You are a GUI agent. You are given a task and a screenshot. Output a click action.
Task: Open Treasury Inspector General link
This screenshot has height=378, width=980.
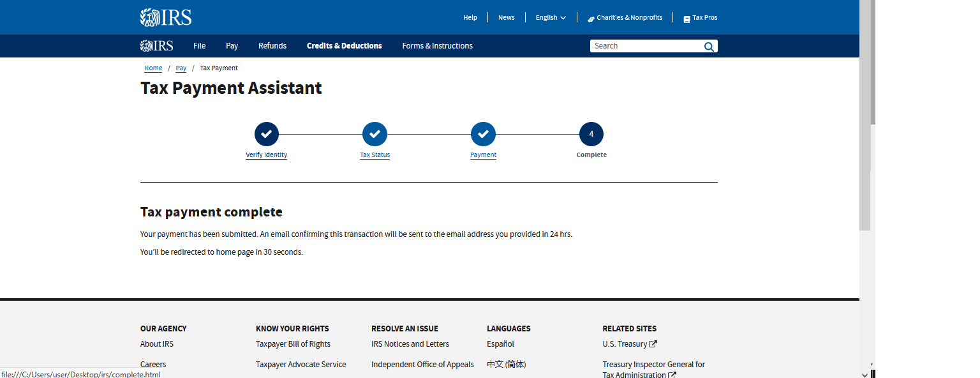(653, 370)
